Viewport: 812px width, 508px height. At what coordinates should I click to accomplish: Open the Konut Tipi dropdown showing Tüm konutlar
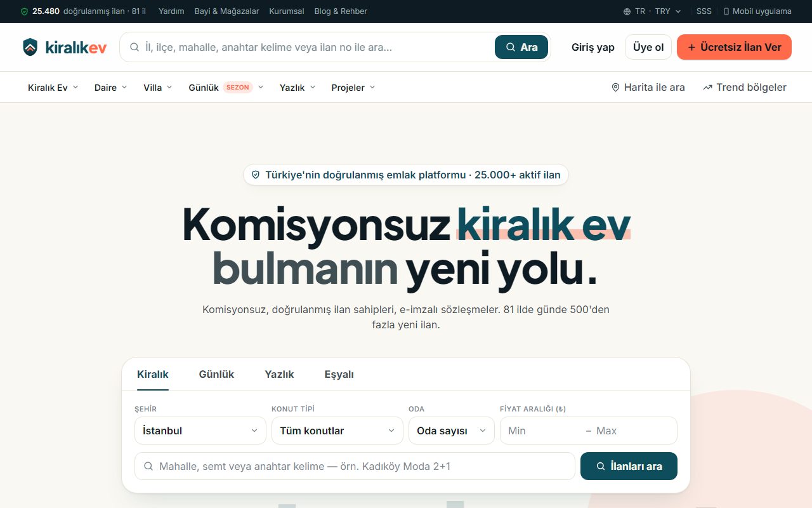[x=337, y=431]
